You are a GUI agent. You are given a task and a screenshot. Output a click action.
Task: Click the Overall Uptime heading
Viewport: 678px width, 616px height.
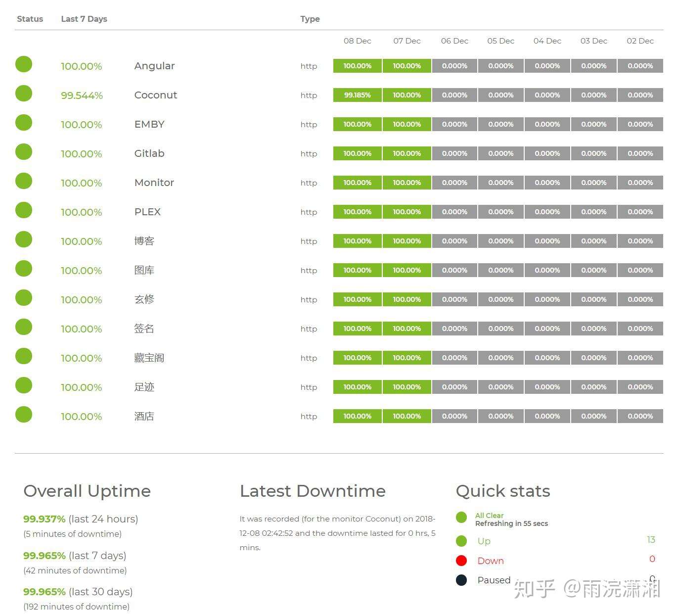click(87, 491)
